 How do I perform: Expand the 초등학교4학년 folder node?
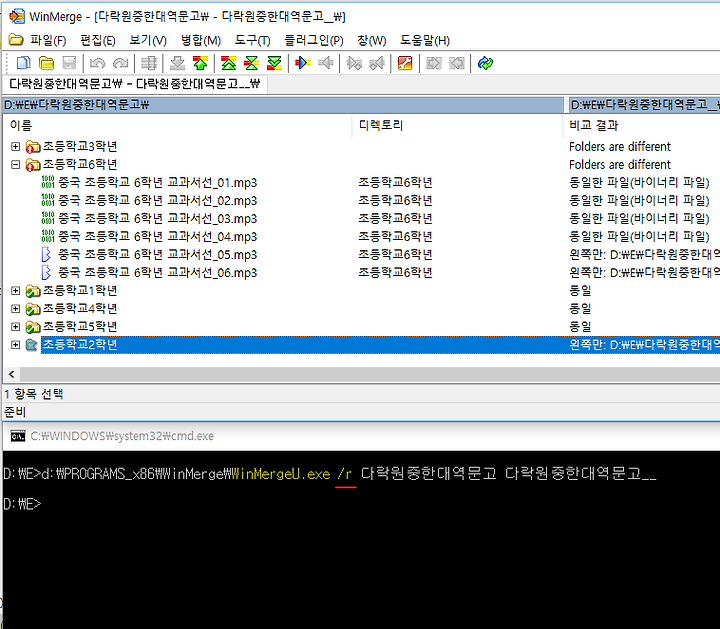click(16, 309)
